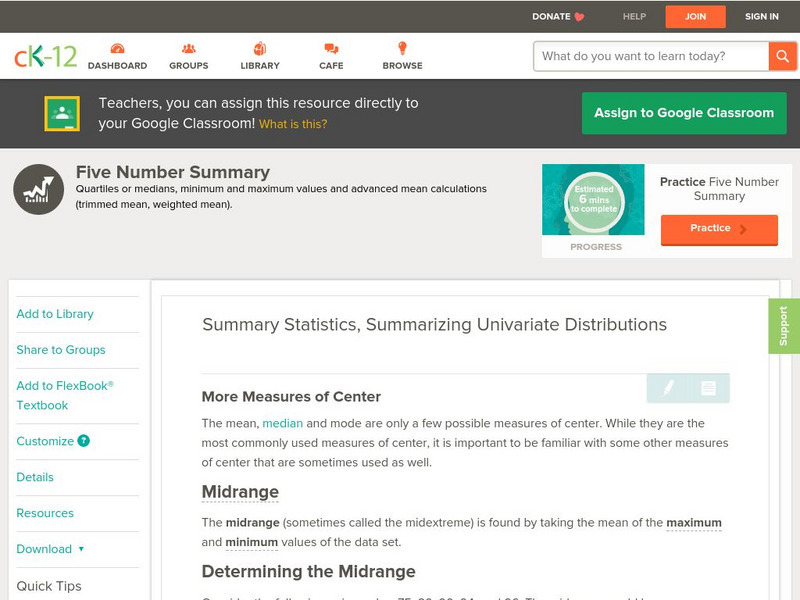Open the notes icon beside the pencil
This screenshot has width=800, height=600.
[x=708, y=388]
